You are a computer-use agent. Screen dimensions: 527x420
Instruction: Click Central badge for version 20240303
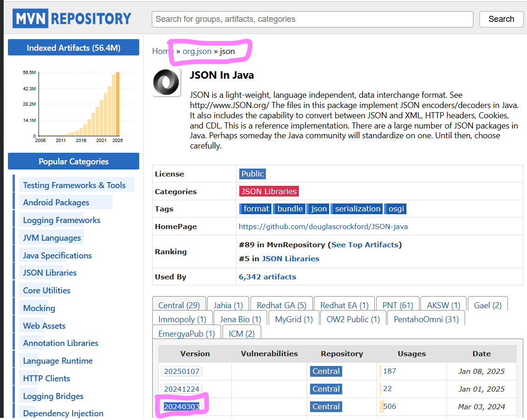coord(326,406)
